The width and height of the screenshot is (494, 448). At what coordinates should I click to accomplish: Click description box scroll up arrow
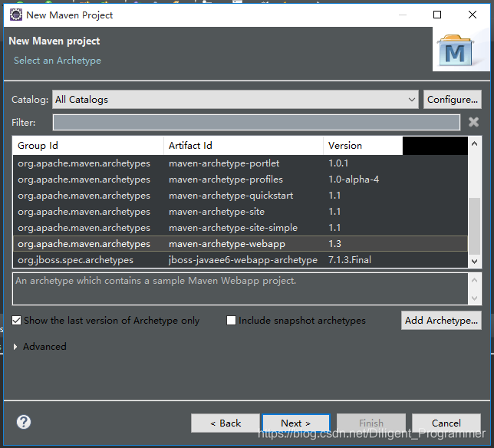(x=475, y=280)
